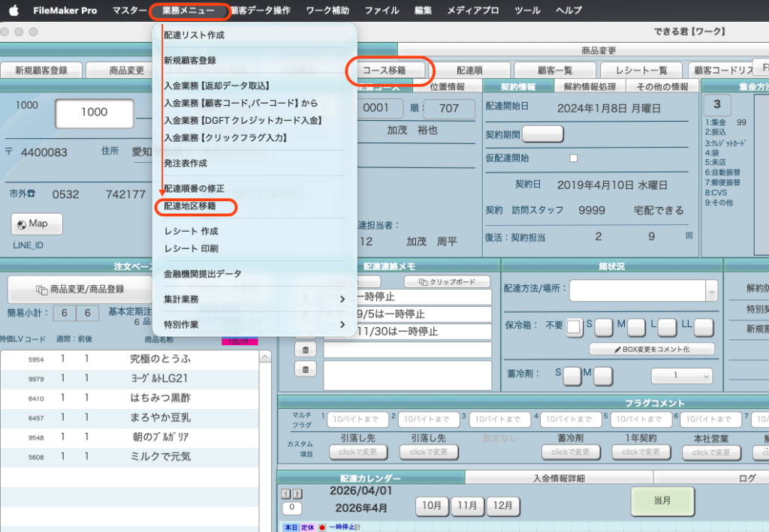Click the lower trash icon beside memo
This screenshot has height=532, width=769.
305,368
